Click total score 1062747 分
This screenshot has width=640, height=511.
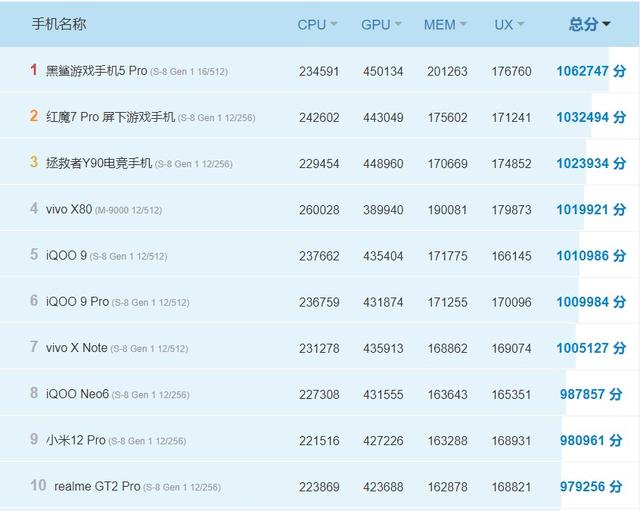coord(591,71)
